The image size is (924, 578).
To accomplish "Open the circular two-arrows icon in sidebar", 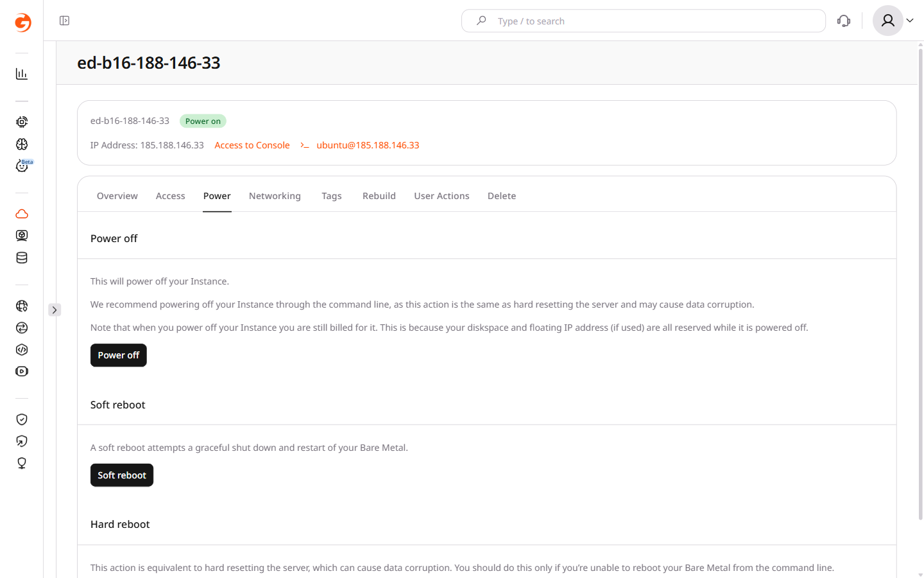I will click(22, 328).
